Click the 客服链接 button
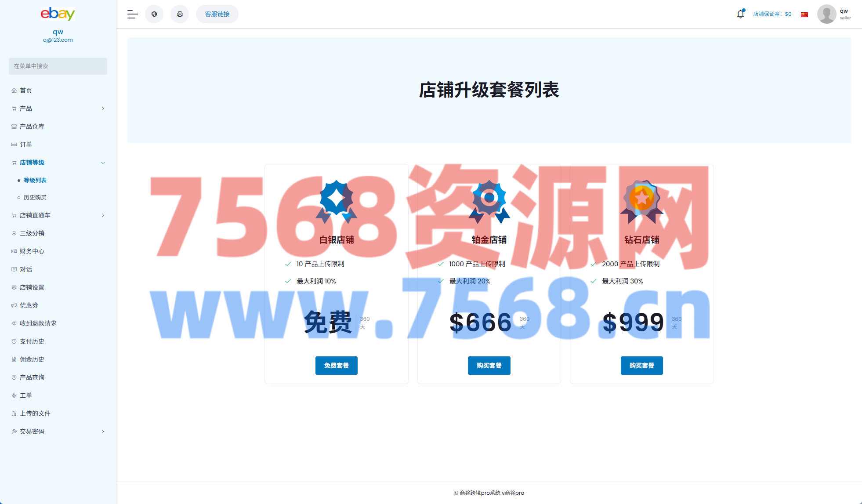This screenshot has height=504, width=862. click(217, 14)
